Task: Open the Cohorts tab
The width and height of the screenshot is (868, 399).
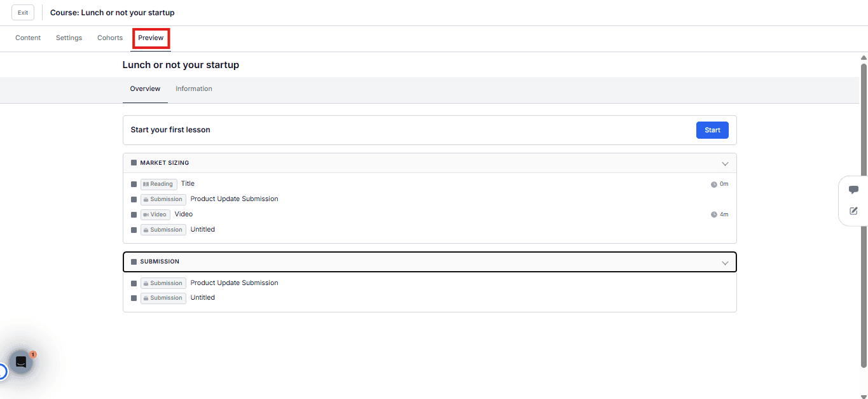Action: click(110, 38)
